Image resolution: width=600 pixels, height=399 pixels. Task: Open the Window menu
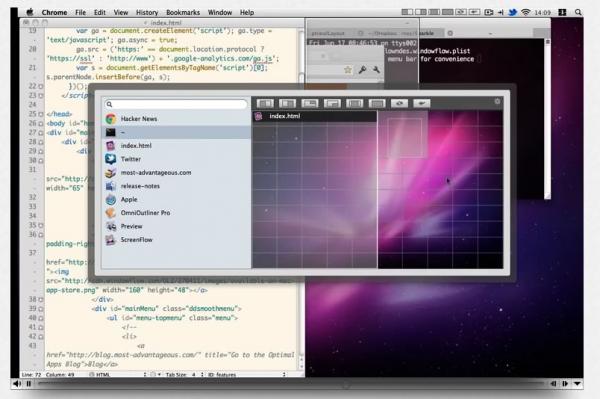(220, 13)
